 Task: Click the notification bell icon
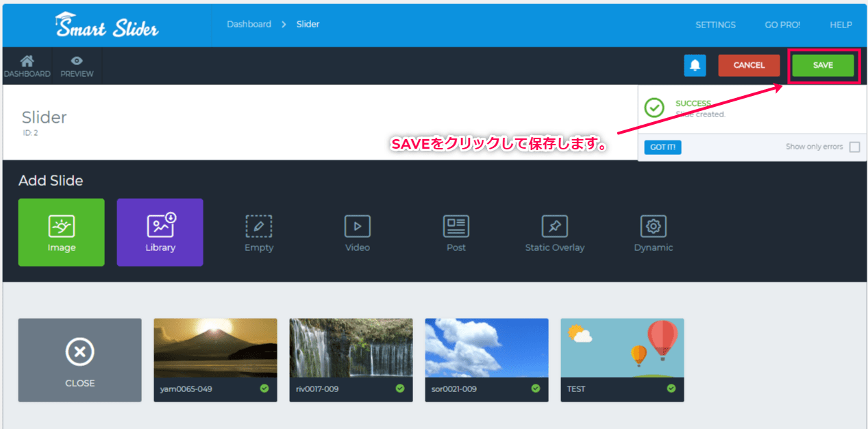point(695,65)
